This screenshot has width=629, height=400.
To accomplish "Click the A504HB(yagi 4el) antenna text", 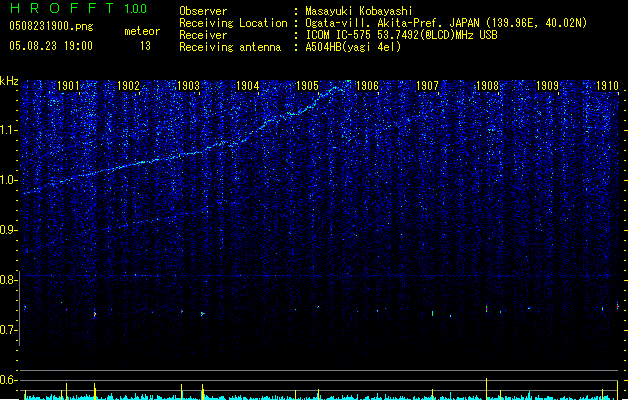I will point(353,47).
